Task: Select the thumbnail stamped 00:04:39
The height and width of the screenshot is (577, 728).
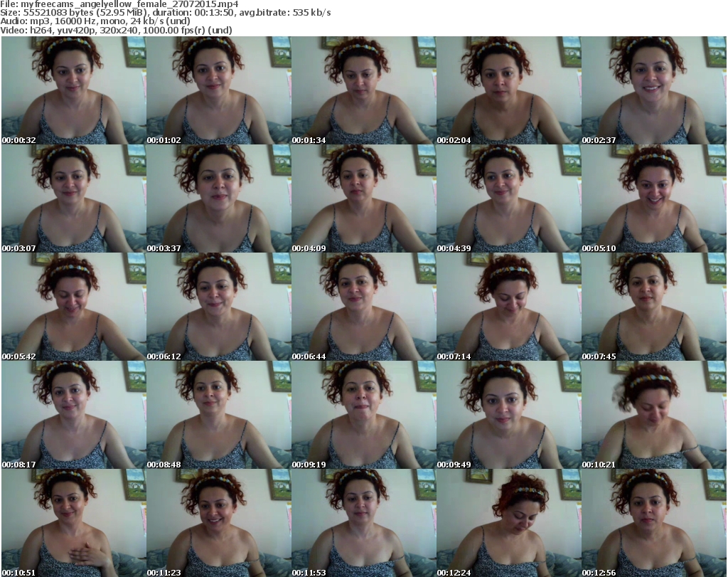Action: 508,198
